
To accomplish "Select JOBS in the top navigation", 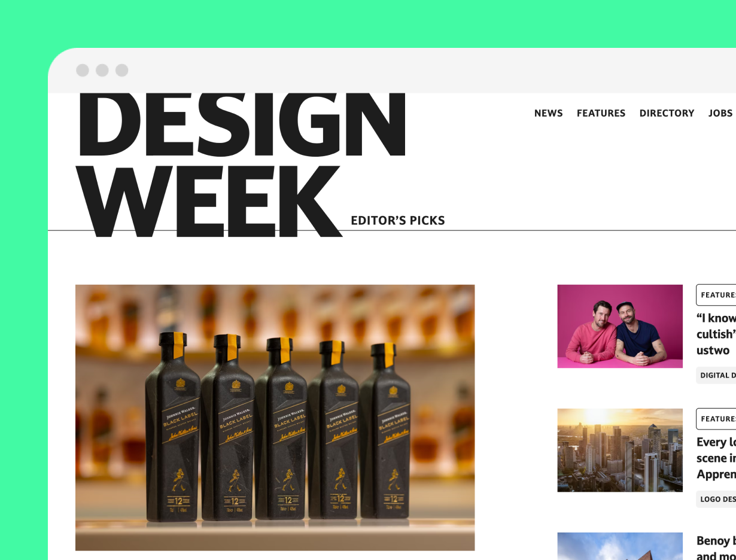I will [720, 113].
